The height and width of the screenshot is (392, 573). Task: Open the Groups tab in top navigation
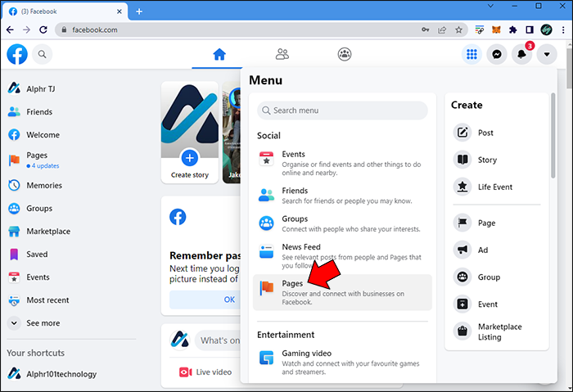[345, 55]
